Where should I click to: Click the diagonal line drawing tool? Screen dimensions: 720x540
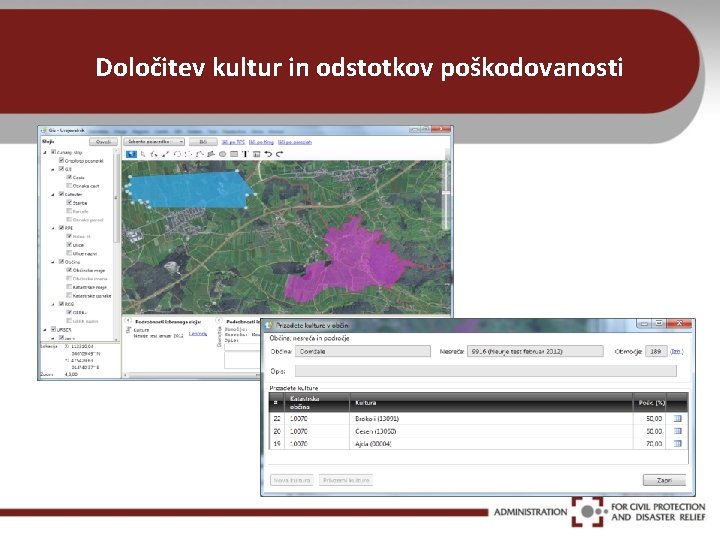pos(166,154)
